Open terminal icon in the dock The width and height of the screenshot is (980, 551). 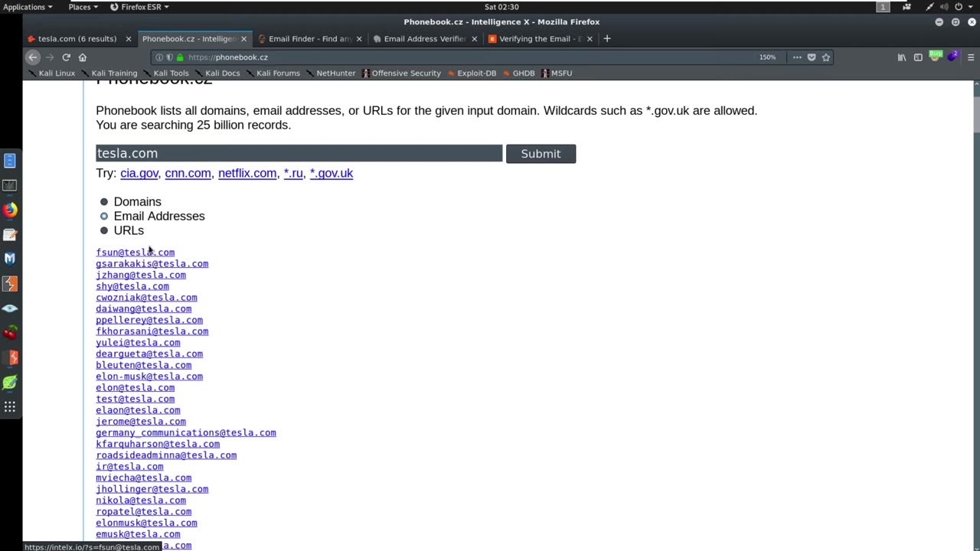click(x=10, y=185)
